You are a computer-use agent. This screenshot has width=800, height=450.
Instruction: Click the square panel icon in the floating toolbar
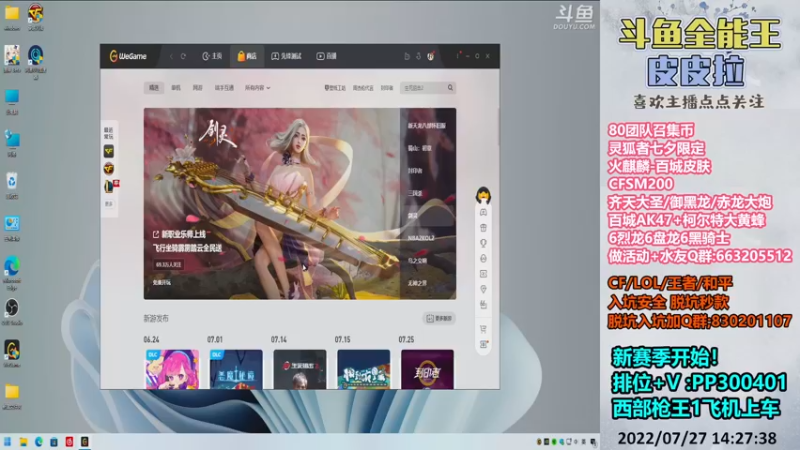click(x=483, y=274)
